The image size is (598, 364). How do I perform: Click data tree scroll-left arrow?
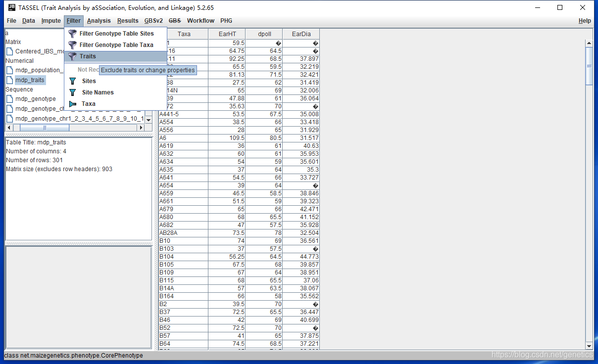[9, 128]
